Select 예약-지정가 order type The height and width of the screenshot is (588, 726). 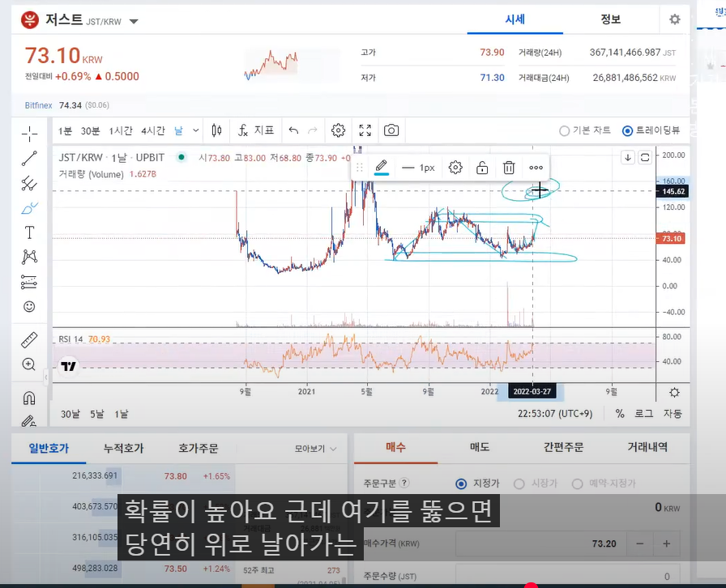tap(604, 484)
